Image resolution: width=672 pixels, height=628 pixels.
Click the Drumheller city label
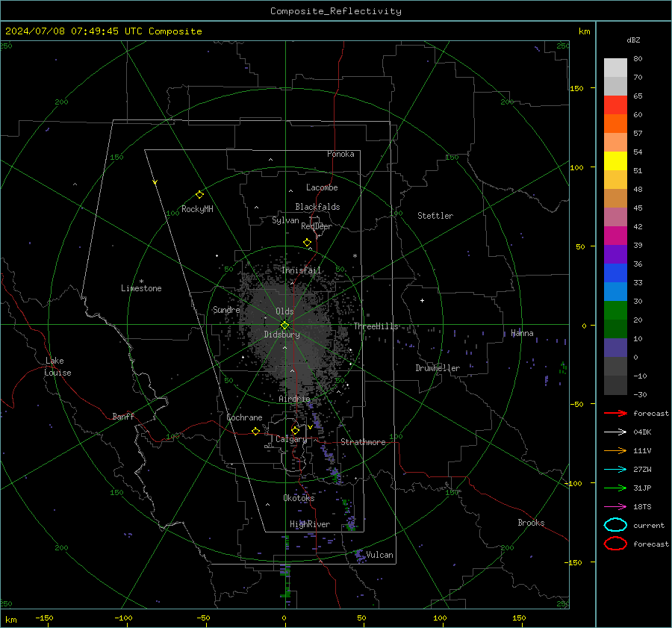(x=438, y=368)
